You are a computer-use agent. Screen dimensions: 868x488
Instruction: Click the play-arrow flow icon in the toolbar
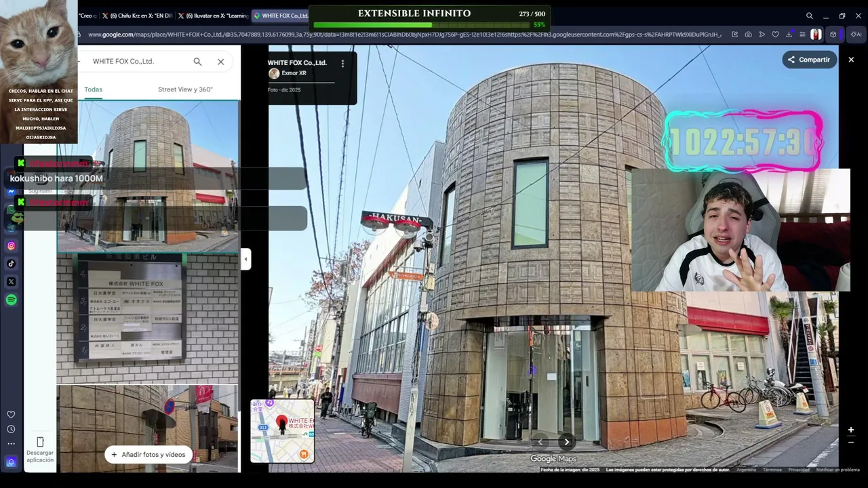pyautogui.click(x=762, y=35)
